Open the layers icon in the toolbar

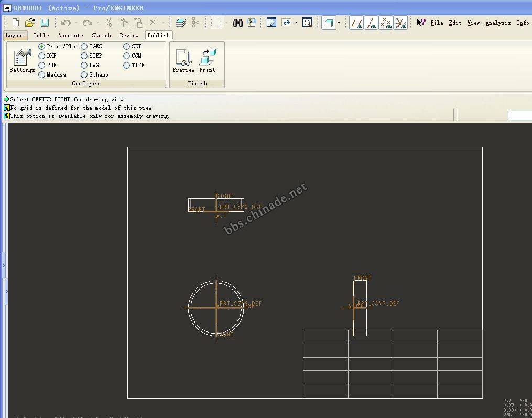181,23
